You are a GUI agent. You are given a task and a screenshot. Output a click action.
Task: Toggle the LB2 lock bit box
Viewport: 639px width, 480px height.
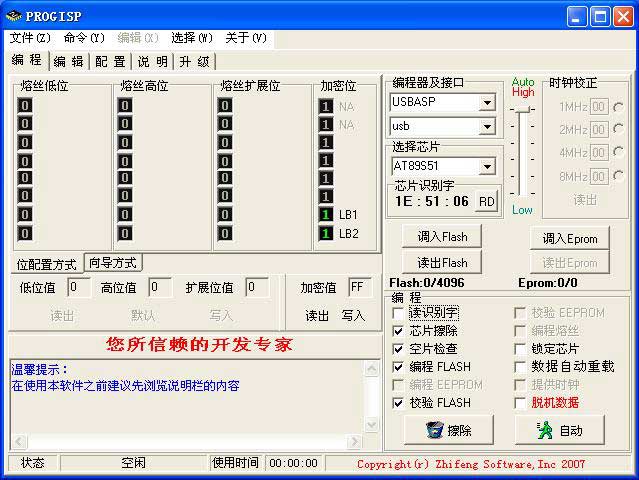pos(325,234)
